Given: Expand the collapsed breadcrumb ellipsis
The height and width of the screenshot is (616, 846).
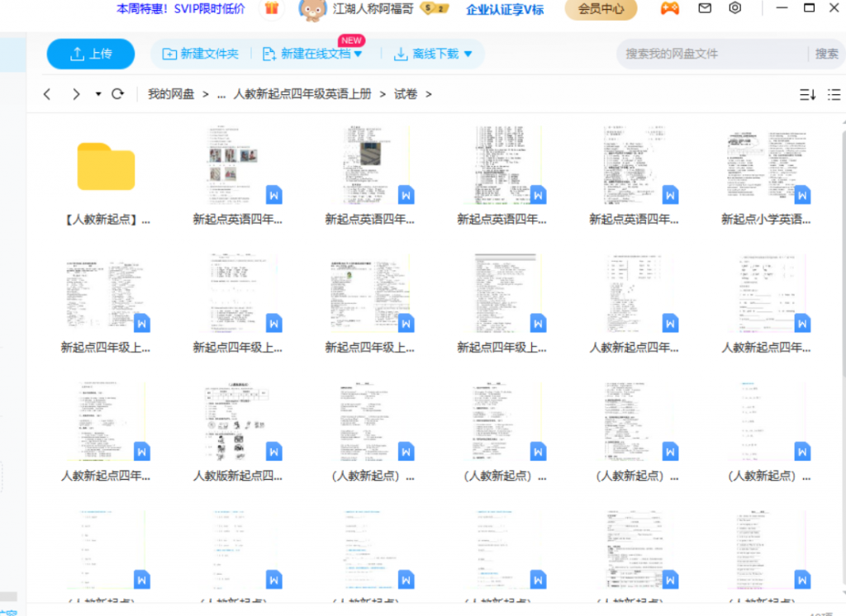Looking at the screenshot, I should (221, 95).
